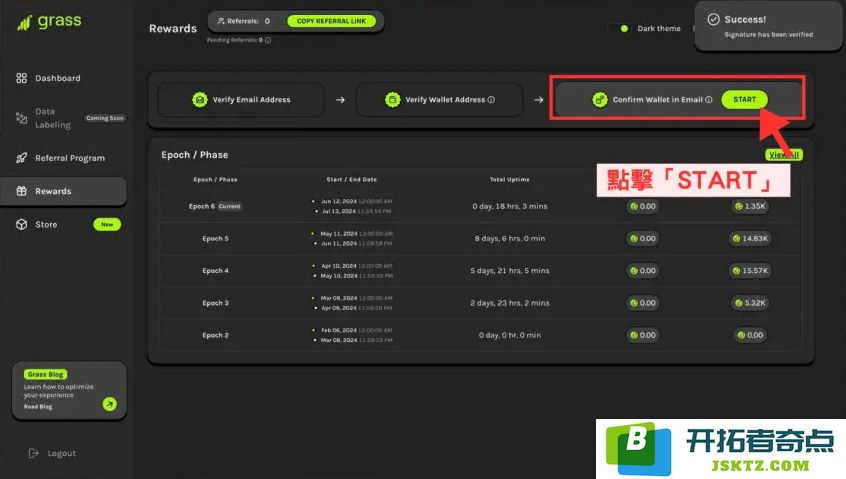This screenshot has height=479, width=846.
Task: Click the green arrow blog icon
Action: pos(110,404)
